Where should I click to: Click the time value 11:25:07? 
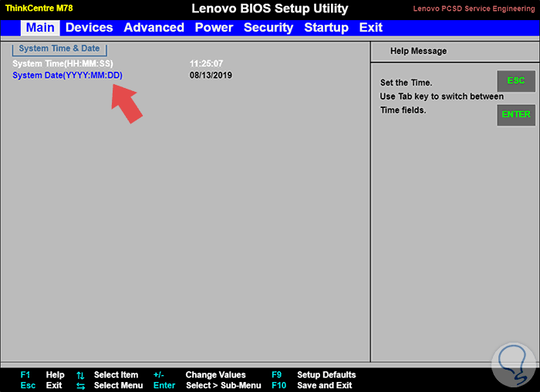click(206, 64)
